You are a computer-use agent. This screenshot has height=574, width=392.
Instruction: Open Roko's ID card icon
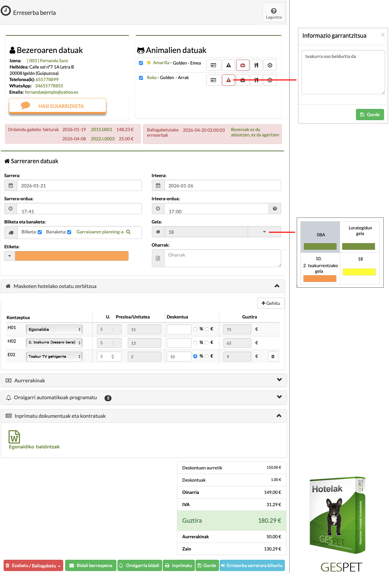213,80
